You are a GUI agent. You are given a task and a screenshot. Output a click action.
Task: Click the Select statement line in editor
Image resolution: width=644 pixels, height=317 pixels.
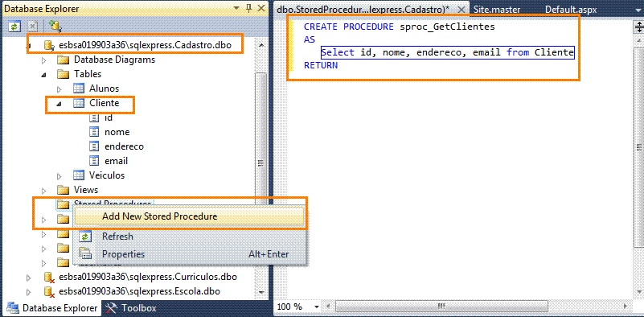click(447, 52)
